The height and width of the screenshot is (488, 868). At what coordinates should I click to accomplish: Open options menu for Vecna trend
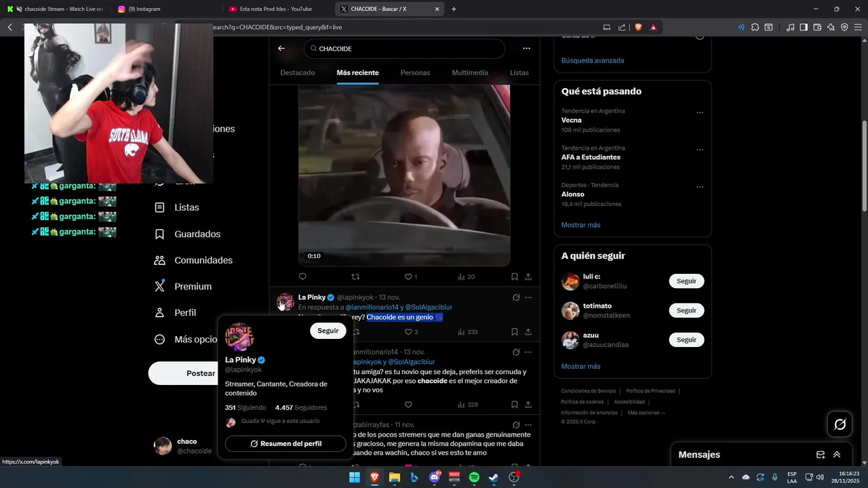[x=700, y=113]
